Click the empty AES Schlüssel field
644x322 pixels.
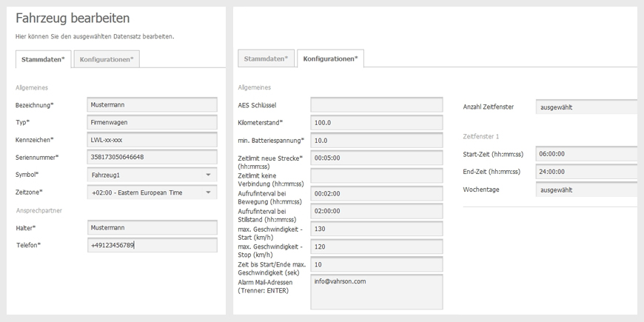click(377, 104)
